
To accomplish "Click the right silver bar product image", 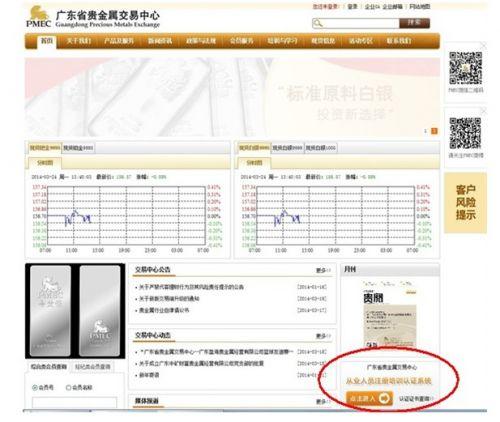I will click(100, 311).
